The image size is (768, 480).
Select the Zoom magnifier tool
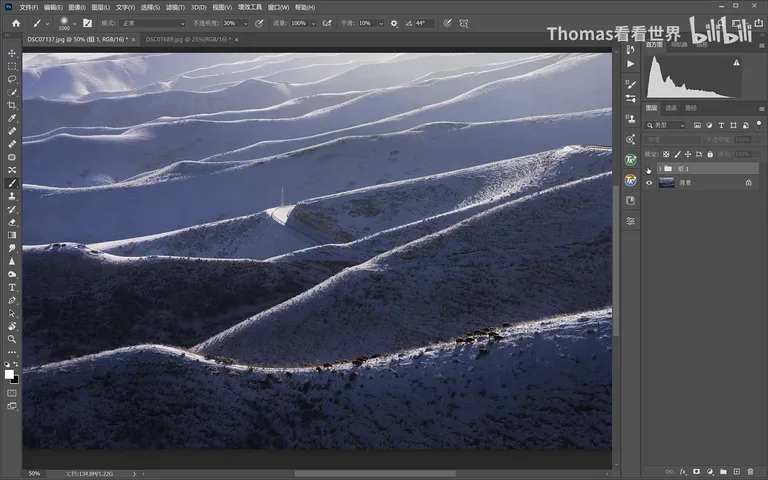[12, 339]
